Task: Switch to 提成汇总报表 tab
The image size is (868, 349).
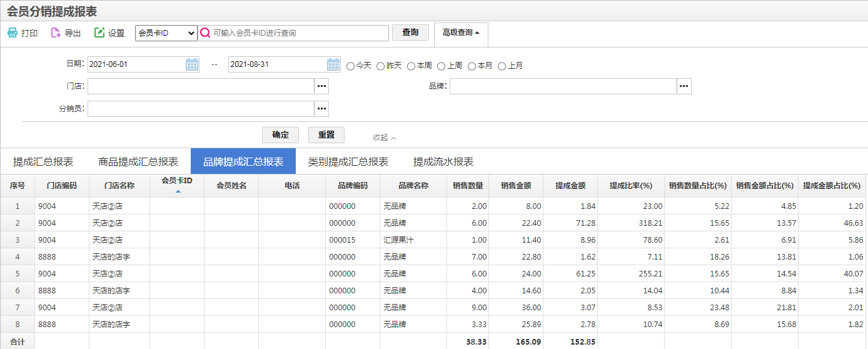Action: click(x=43, y=161)
